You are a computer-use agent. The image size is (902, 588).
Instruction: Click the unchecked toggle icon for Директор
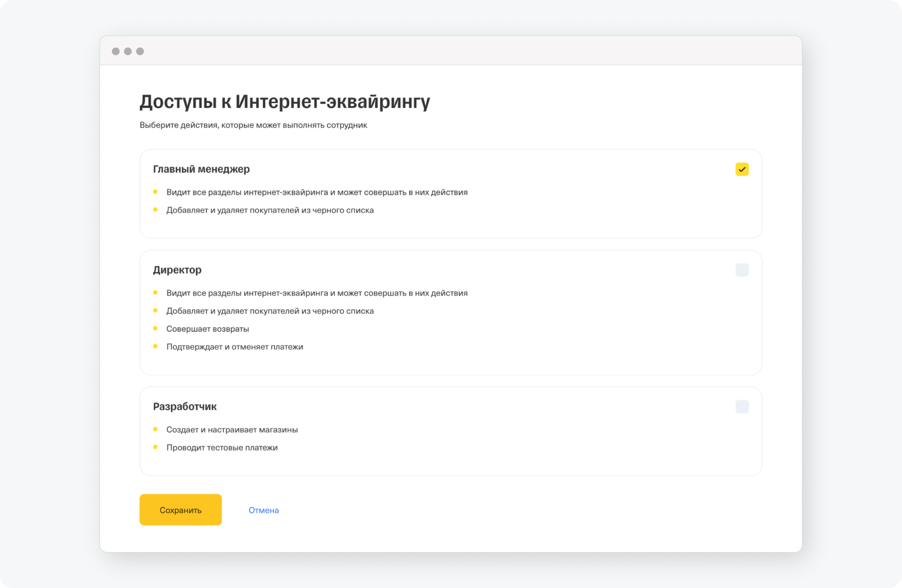coord(742,270)
